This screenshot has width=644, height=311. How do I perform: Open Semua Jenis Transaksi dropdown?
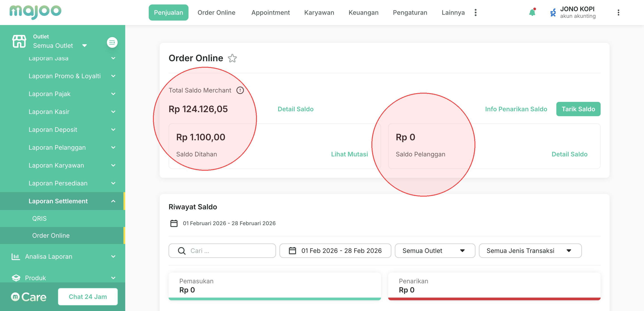530,250
